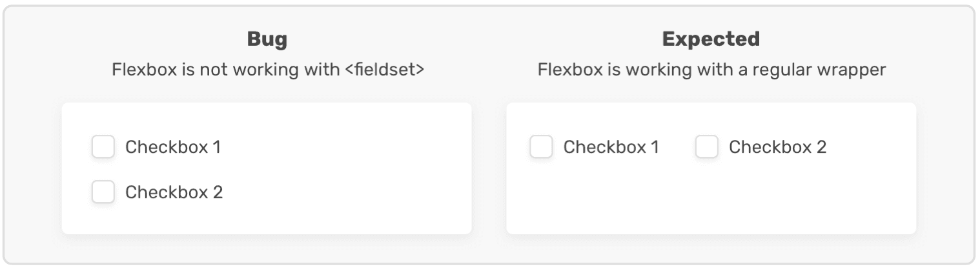Click the "Checkbox 1" label text under Expected
Viewport: 980px width, 271px height.
click(x=611, y=147)
